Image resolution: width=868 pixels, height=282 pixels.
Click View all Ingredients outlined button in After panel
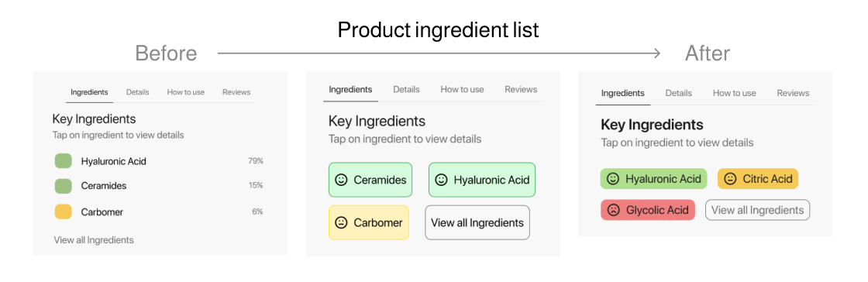[x=757, y=210]
